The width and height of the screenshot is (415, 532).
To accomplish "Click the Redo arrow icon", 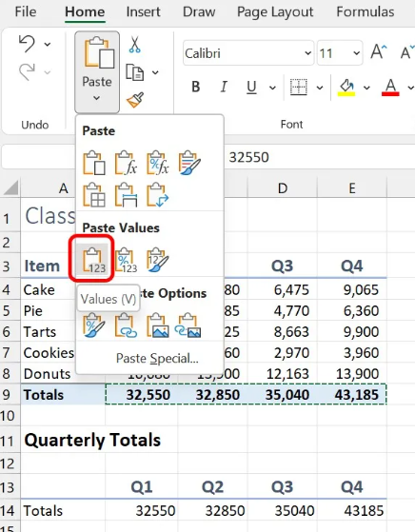I will click(27, 71).
